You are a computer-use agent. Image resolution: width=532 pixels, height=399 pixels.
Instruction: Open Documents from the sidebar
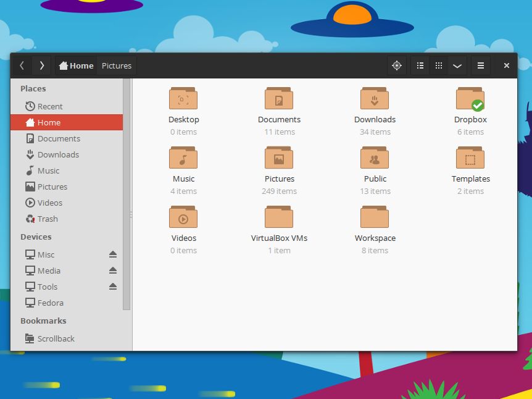(x=67, y=138)
